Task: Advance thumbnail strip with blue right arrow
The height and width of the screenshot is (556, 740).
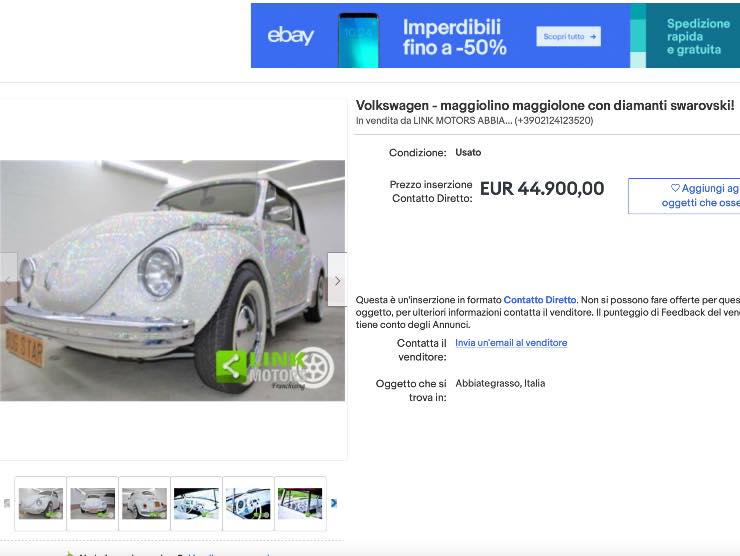Action: point(334,503)
